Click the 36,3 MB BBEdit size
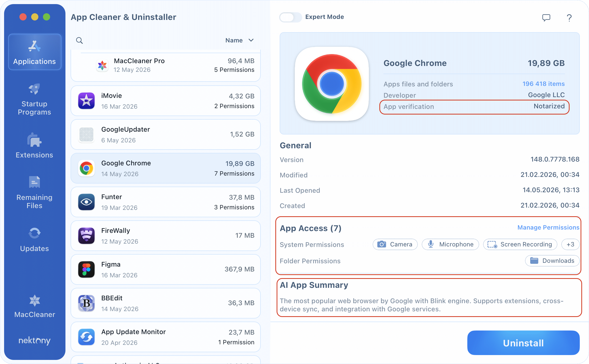 pos(241,303)
